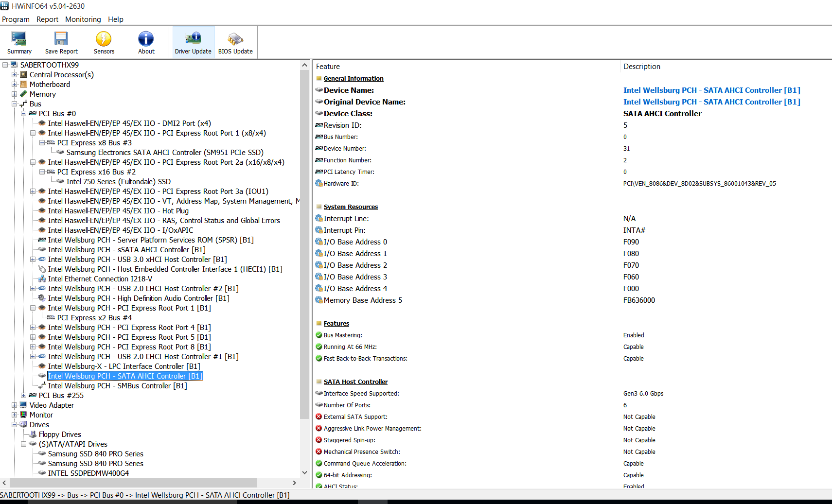Select PCI Express x2 Bus #4
Screen dimensions: 832x504
(x=94, y=317)
